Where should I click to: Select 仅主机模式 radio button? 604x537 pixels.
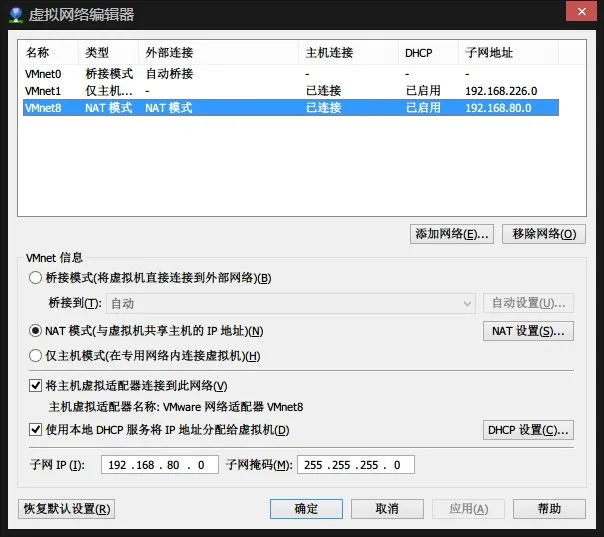35,356
